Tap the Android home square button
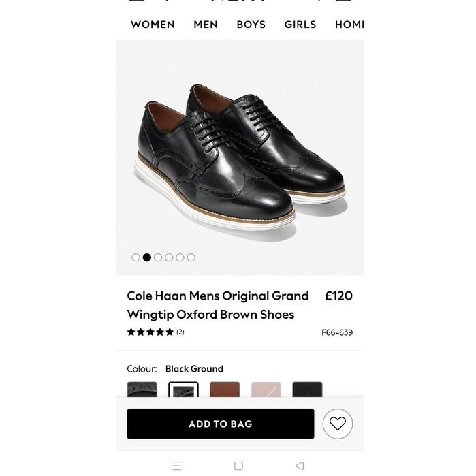Image resolution: width=476 pixels, height=476 pixels. click(x=238, y=466)
